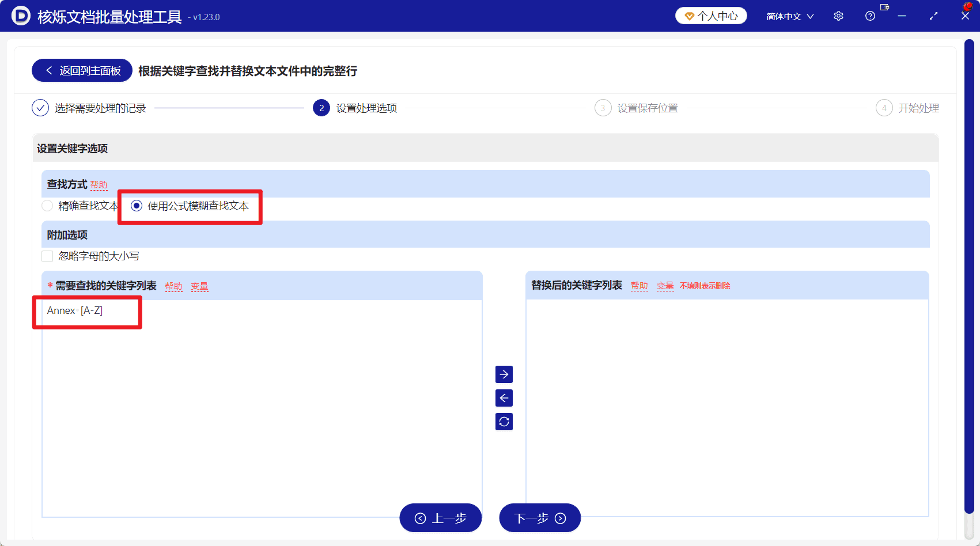Go to previous step 上一步
The height and width of the screenshot is (546, 980).
tap(441, 518)
